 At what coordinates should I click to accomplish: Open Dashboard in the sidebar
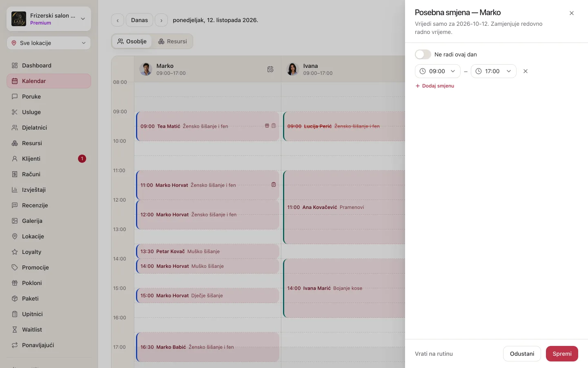point(49,65)
